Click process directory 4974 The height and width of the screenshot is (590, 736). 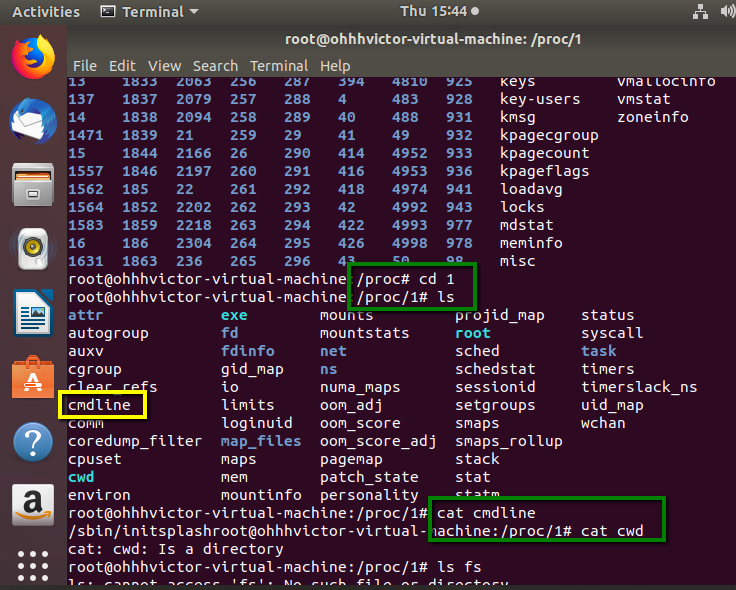(x=410, y=190)
